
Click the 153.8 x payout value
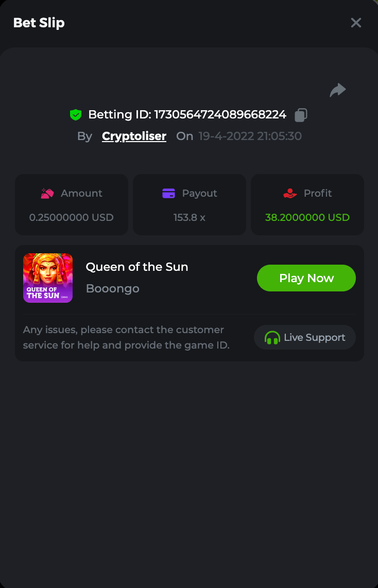point(190,217)
